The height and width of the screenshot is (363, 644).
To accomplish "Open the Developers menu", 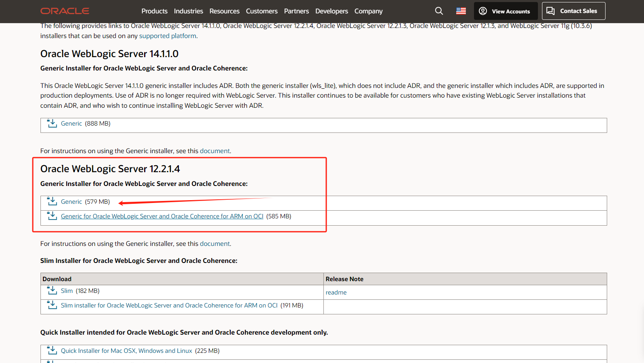I will tap(332, 11).
